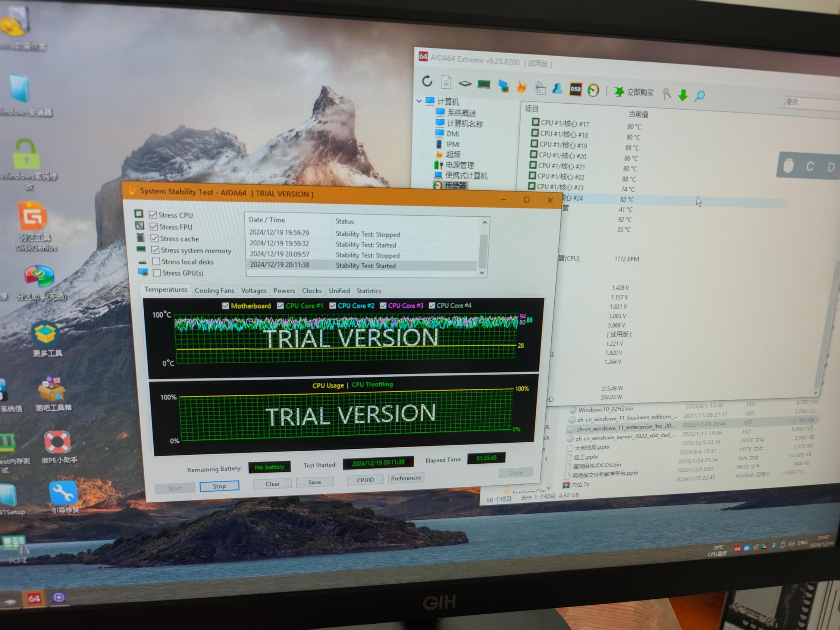Toggle the CPU Core #3 graph checkbox

(383, 305)
